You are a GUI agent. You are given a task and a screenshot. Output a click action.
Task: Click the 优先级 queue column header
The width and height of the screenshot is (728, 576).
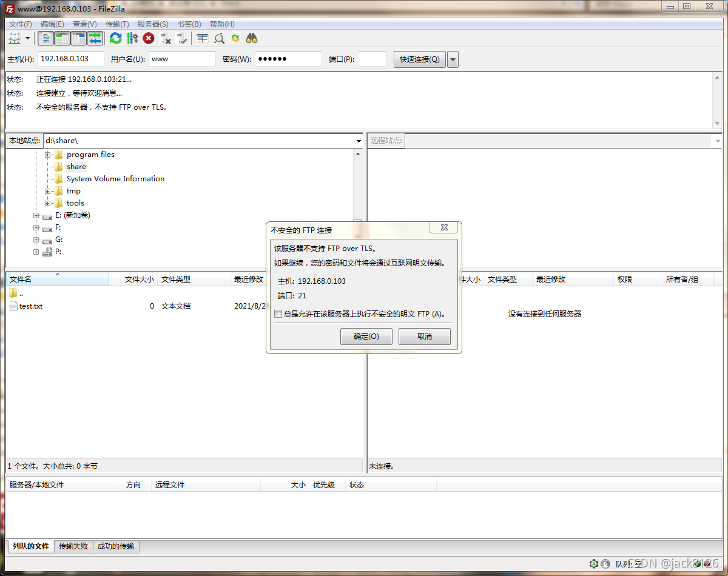[327, 485]
